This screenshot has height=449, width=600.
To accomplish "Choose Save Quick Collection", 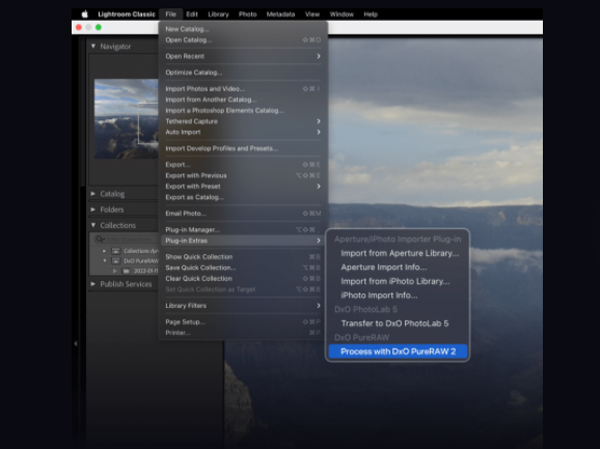I will [243, 268].
